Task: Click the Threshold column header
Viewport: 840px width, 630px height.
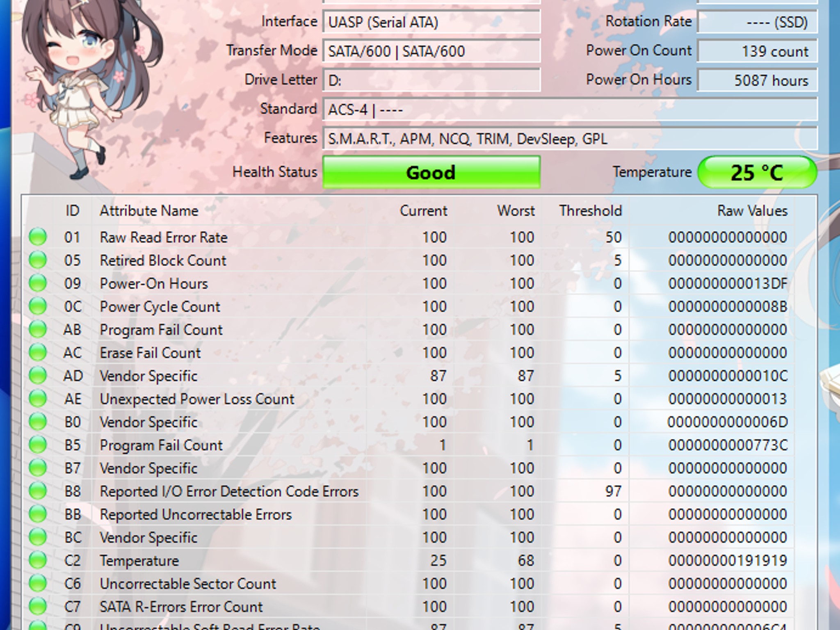Action: click(591, 211)
